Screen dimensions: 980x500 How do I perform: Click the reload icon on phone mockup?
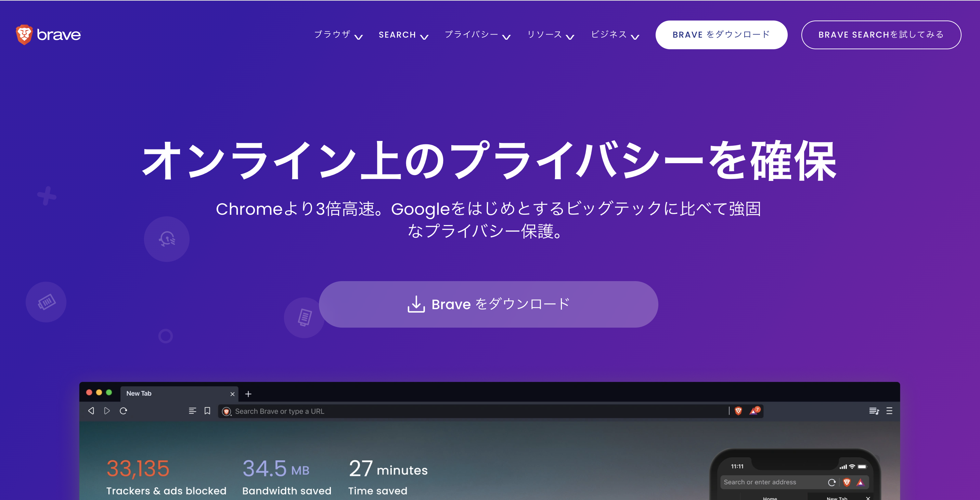click(831, 482)
